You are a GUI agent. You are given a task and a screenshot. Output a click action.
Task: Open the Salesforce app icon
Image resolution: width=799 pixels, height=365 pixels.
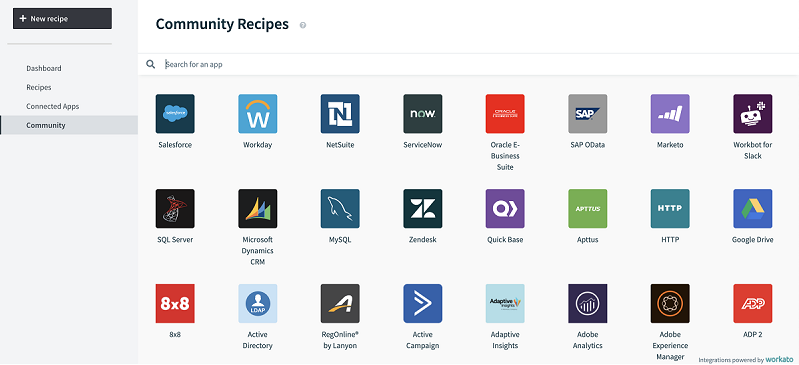coord(175,114)
